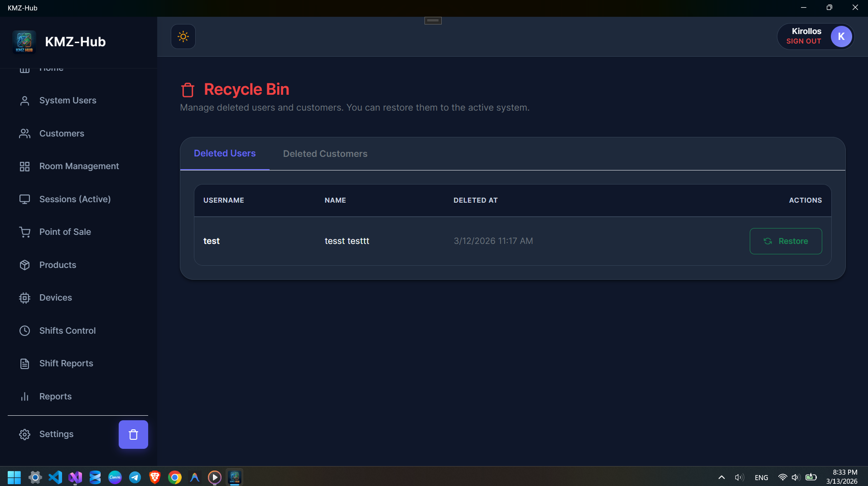868x486 pixels.
Task: Expand hidden system tray icons
Action: [x=721, y=477]
